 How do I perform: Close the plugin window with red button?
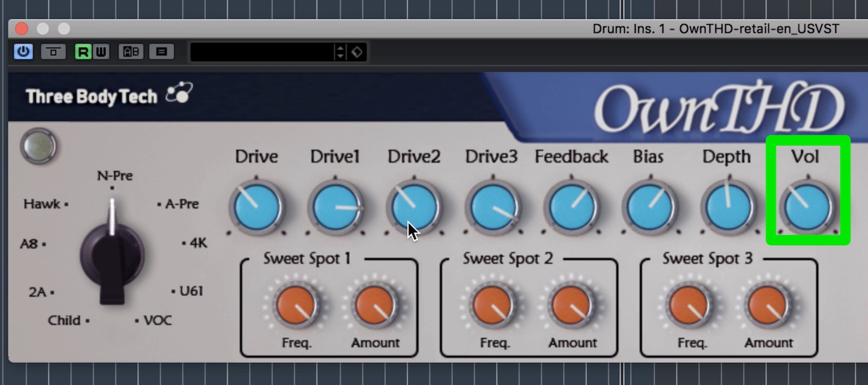pyautogui.click(x=22, y=29)
